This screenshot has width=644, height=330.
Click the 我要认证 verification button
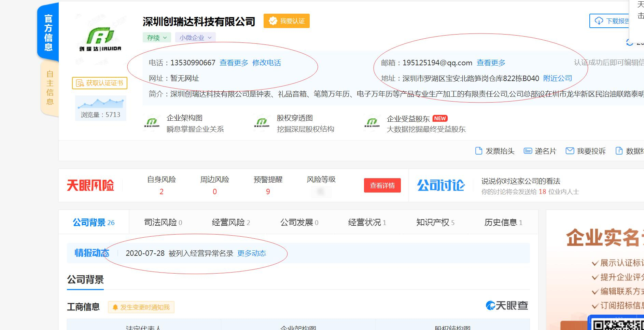286,21
